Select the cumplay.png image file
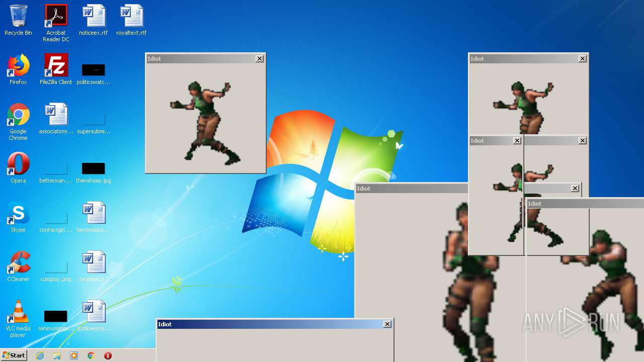 tap(56, 270)
